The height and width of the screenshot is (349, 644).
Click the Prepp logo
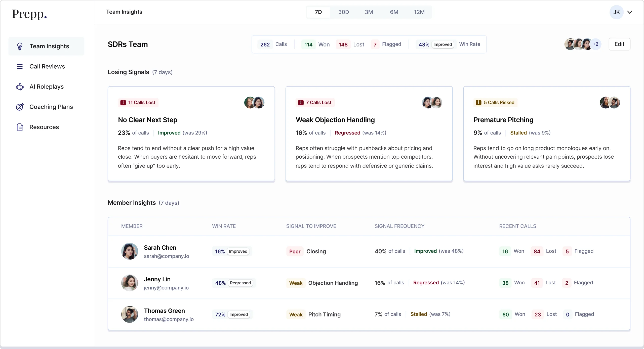point(29,14)
